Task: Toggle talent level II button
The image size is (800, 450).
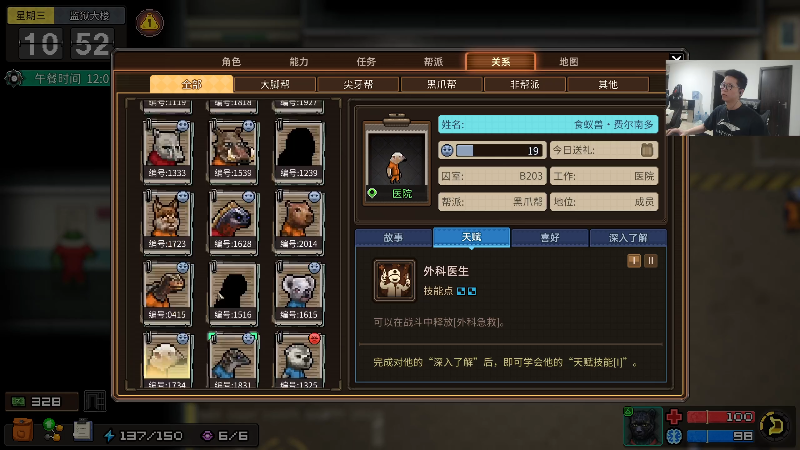Action: (x=651, y=261)
